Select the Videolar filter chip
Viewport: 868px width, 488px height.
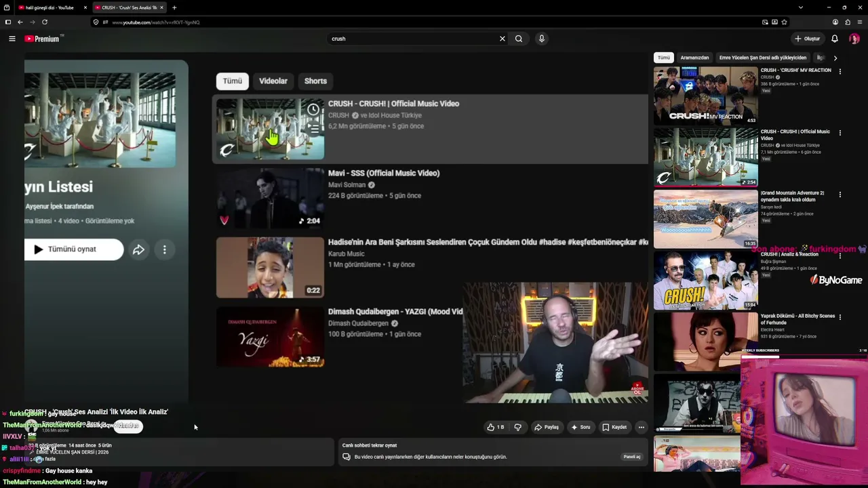[273, 81]
